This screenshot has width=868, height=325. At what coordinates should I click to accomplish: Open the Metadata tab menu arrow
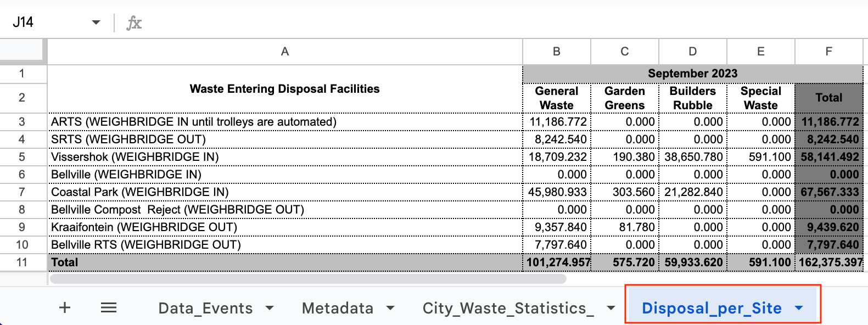click(x=390, y=308)
